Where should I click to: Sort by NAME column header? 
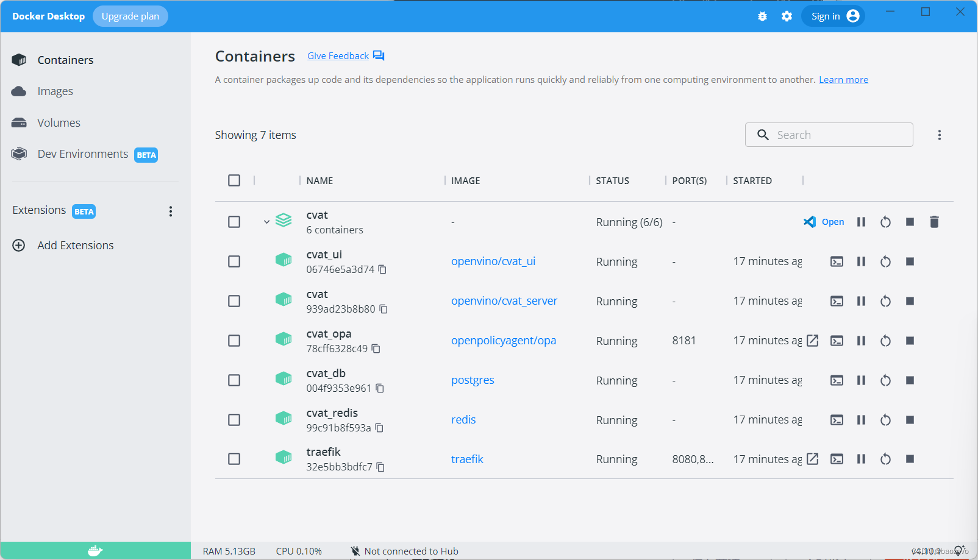tap(319, 180)
